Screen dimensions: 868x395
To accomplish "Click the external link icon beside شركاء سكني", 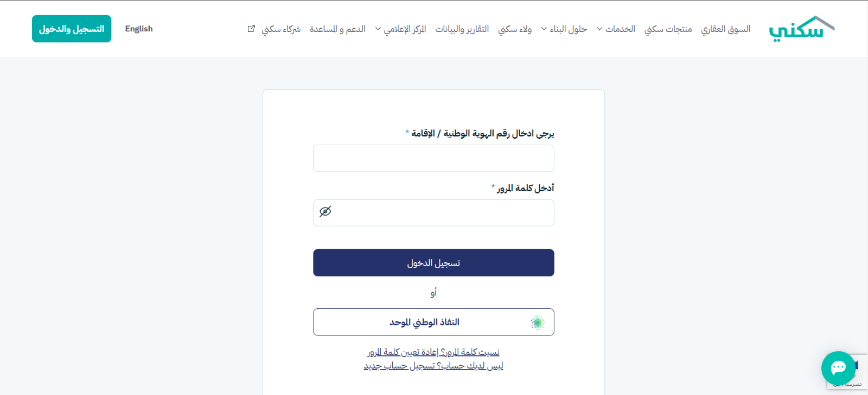I will pyautogui.click(x=251, y=29).
